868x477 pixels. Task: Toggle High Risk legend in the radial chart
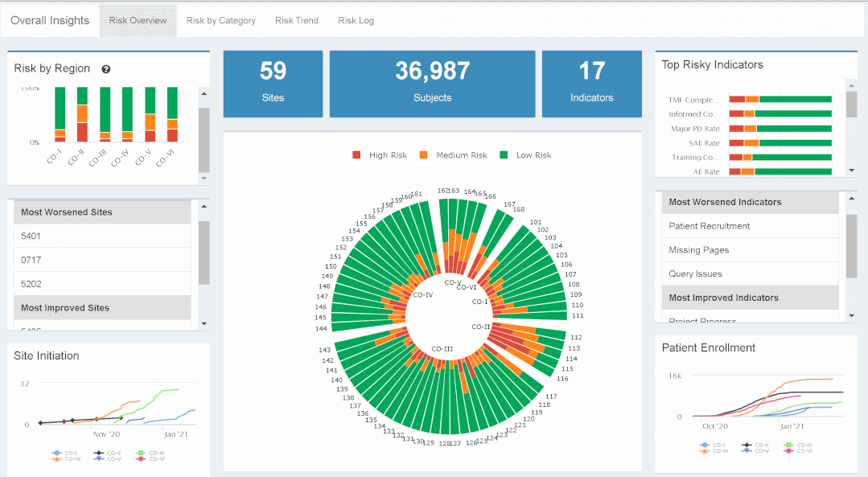[x=357, y=155]
